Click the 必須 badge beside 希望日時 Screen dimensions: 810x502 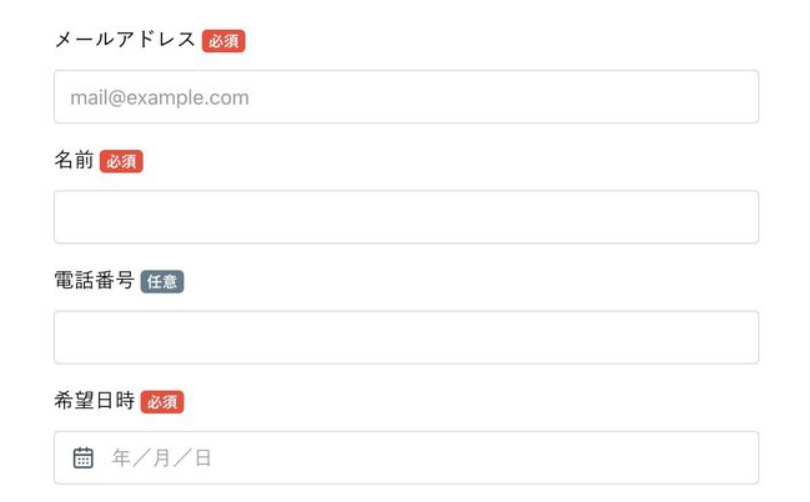[x=162, y=402]
